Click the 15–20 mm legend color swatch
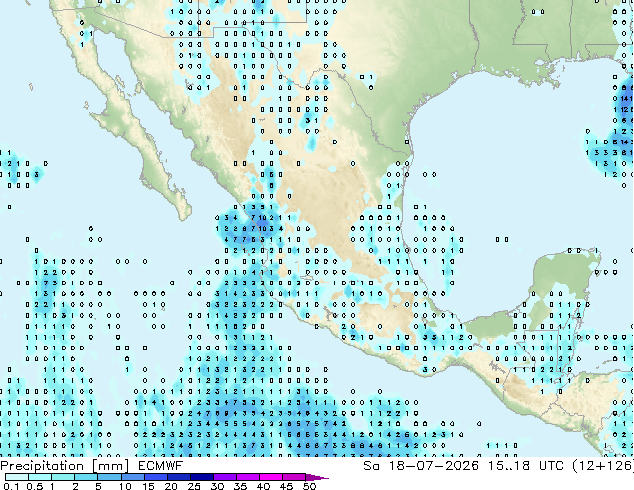This screenshot has height=490, width=634. [155, 477]
